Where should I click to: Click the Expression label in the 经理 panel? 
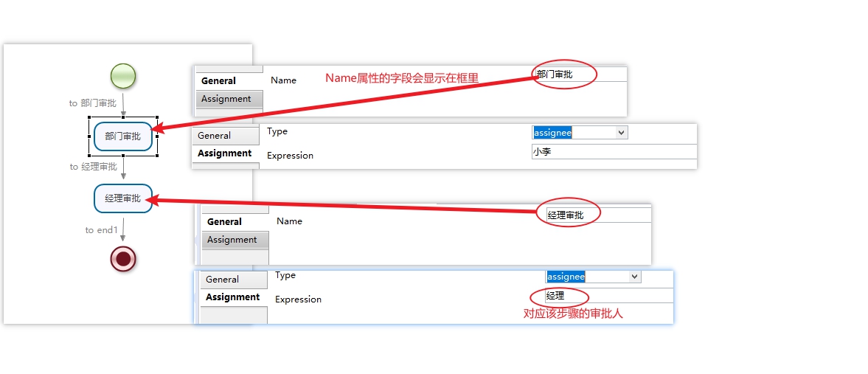pos(299,299)
